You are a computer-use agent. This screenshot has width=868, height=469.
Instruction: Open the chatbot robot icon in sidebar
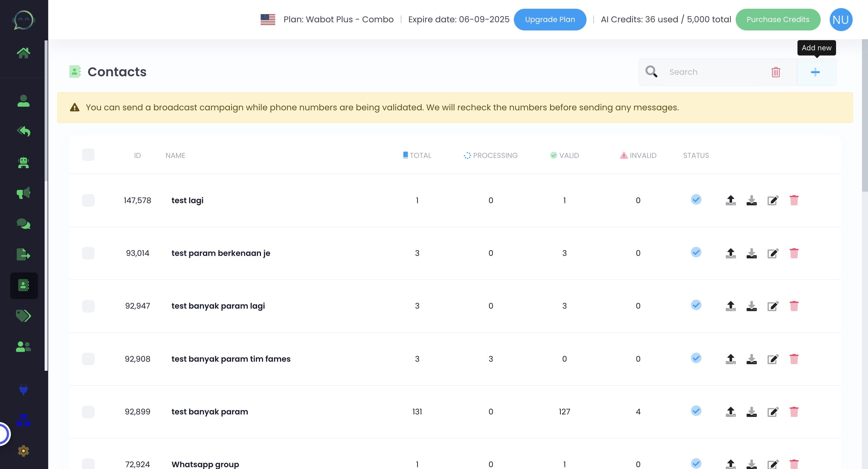[23, 163]
